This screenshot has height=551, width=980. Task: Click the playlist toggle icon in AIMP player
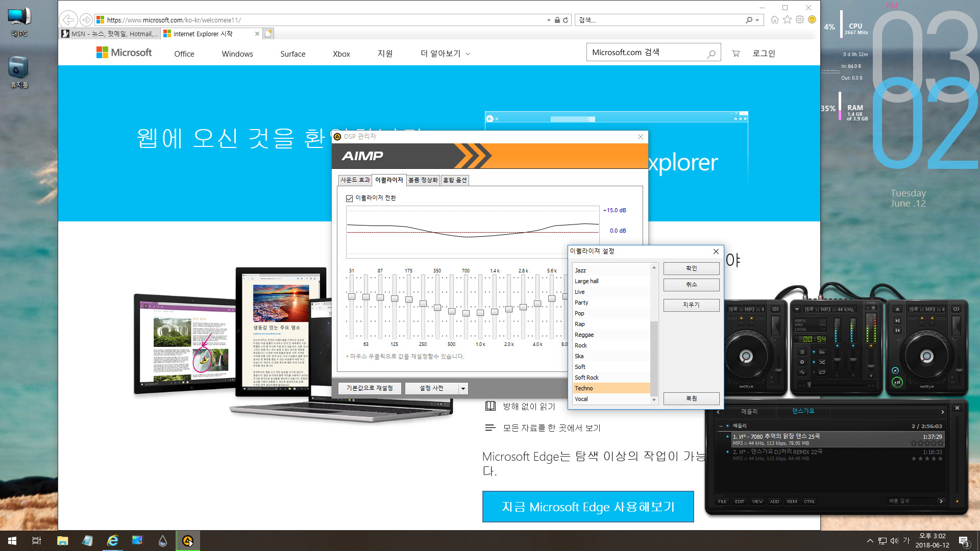[x=802, y=352]
